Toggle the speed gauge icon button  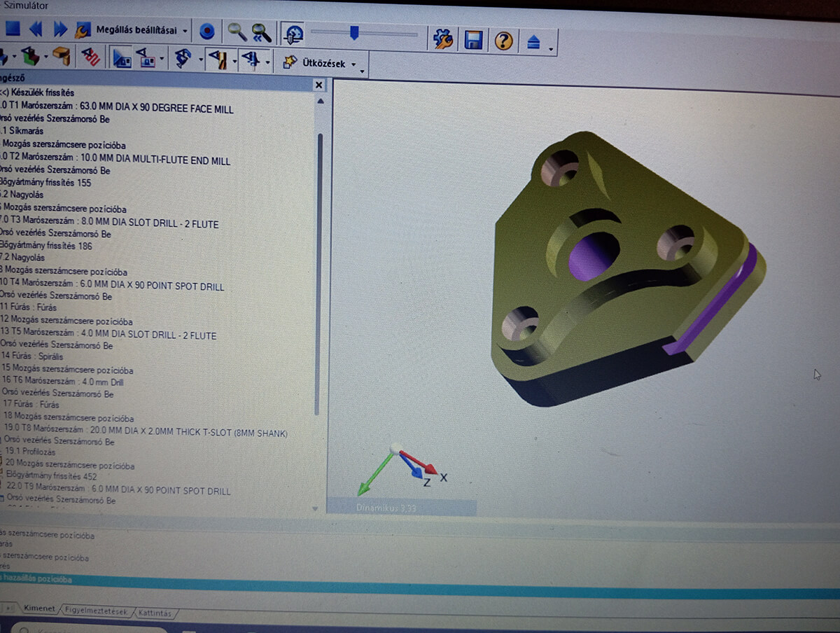coord(295,34)
